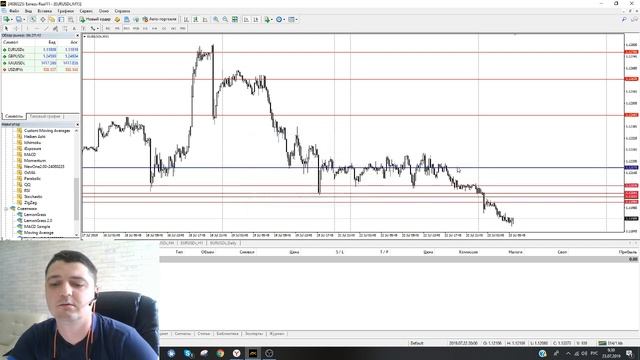Viewport: 640px width, 360px height.
Task: Select the trendline drawing tool
Action: tap(46, 28)
